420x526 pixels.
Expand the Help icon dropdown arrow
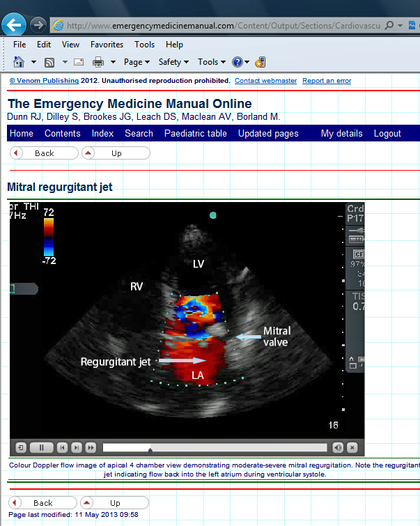247,62
